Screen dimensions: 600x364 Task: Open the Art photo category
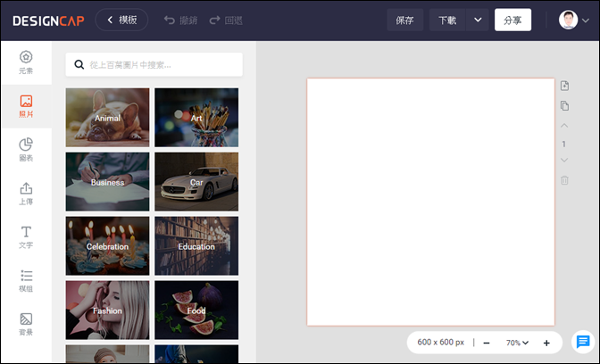196,118
